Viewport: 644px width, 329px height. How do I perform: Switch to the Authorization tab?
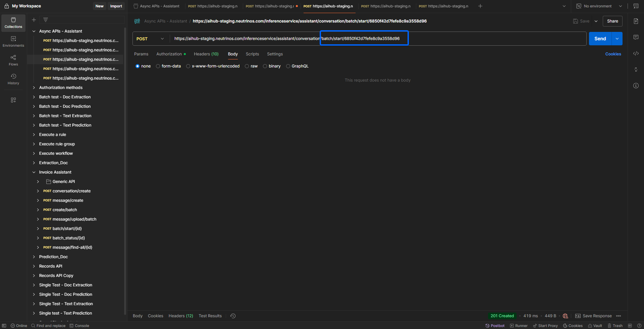point(171,54)
